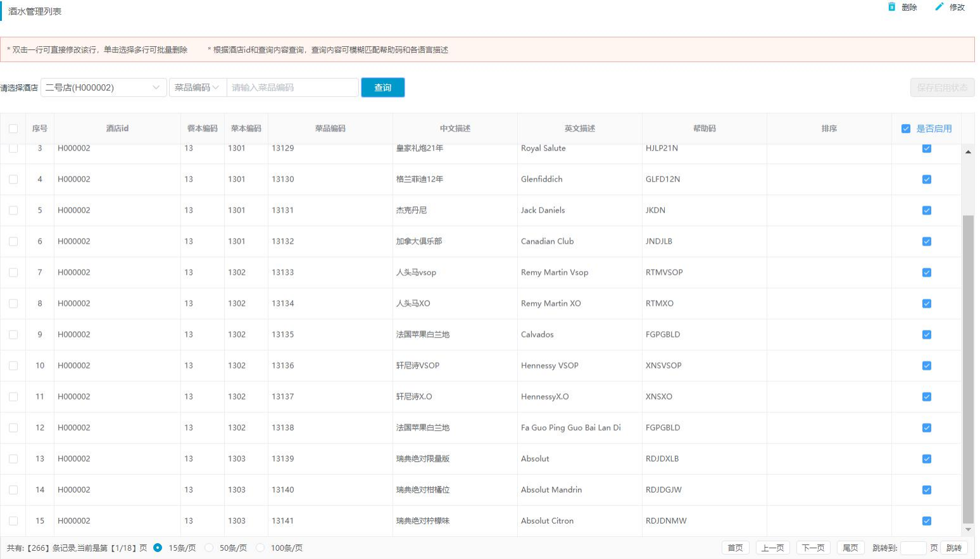Expand the 菜品编码 search type dropdown
The width and height of the screenshot is (980, 559).
pos(198,87)
